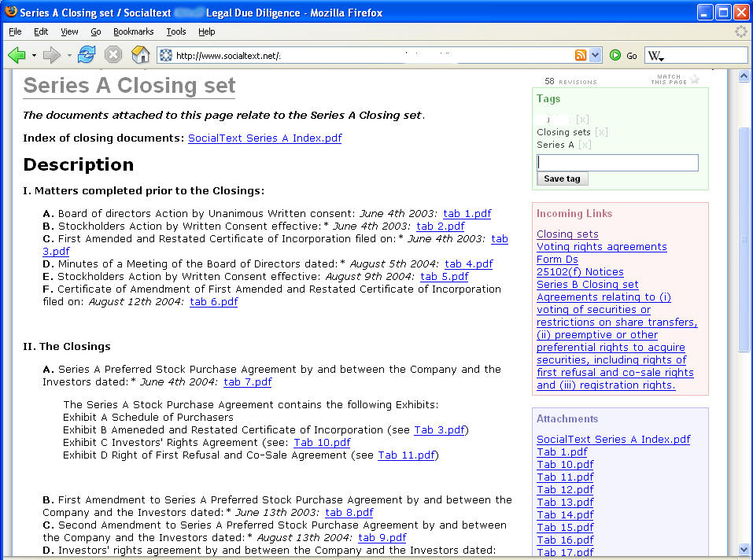This screenshot has width=753, height=560.
Task: Open the Tools menu
Action: click(x=175, y=31)
